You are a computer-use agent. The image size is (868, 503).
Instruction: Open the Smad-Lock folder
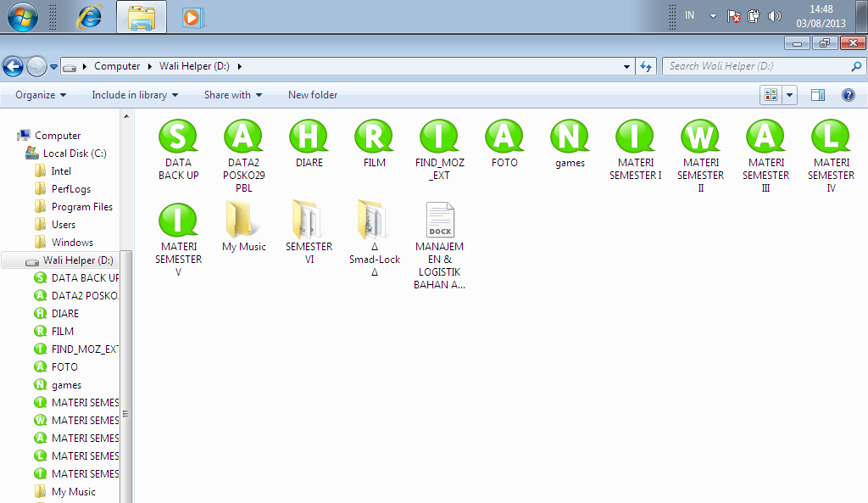[374, 221]
